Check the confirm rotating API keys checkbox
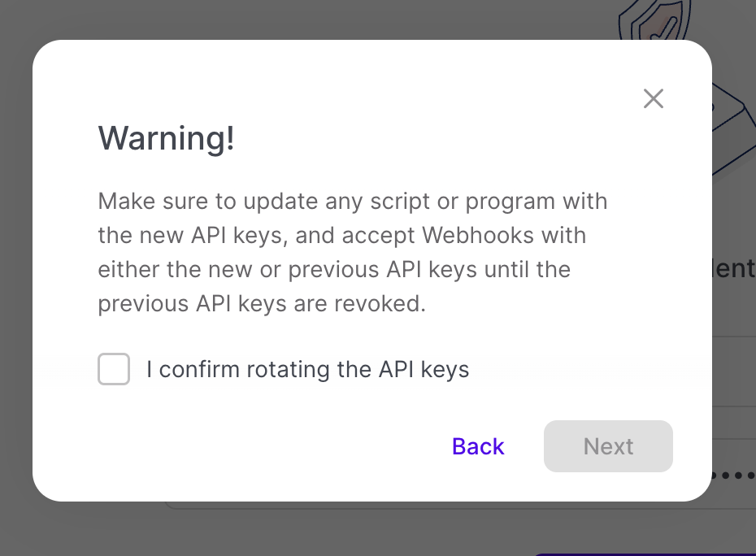 pyautogui.click(x=114, y=369)
